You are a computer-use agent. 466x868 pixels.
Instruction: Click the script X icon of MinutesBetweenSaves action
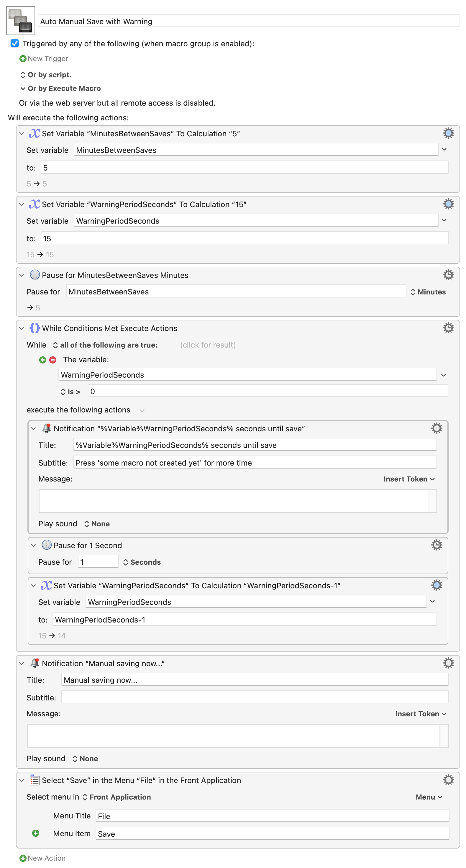point(35,133)
